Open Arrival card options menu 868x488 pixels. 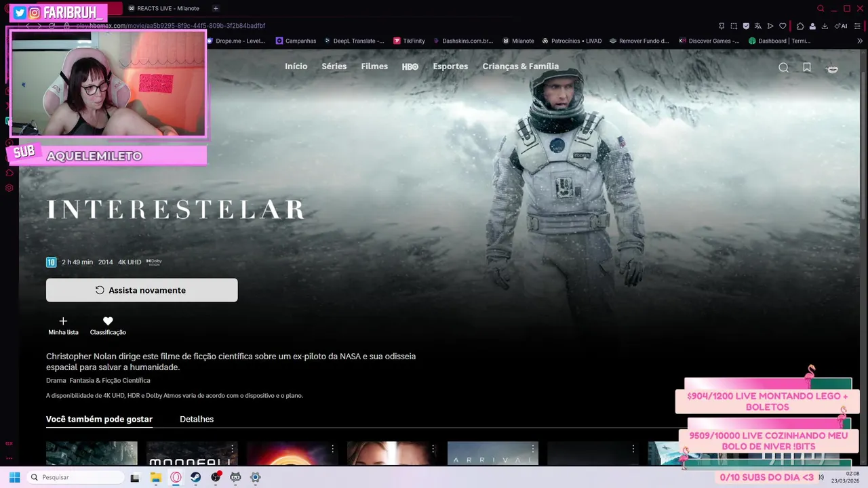[x=533, y=449]
